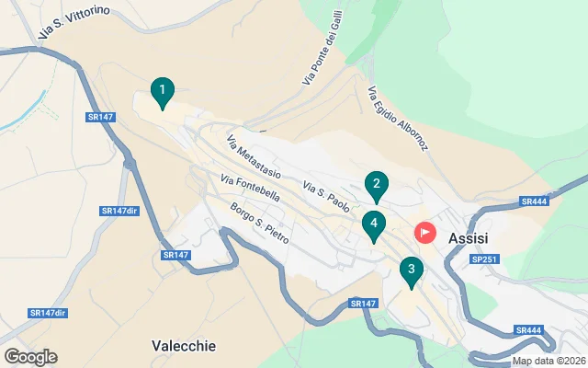Click the Map data ©2026 attribution
This screenshot has height=368, width=588.
coord(549,362)
